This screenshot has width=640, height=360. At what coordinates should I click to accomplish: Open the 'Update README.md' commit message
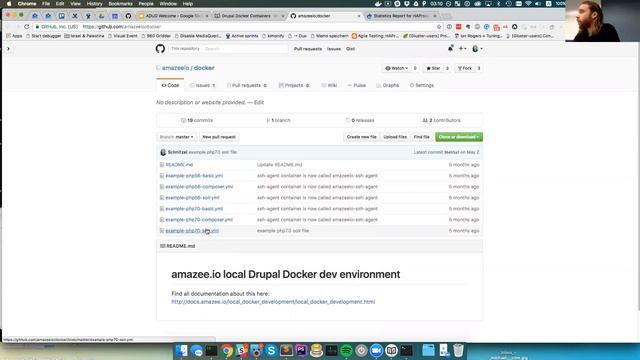280,165
